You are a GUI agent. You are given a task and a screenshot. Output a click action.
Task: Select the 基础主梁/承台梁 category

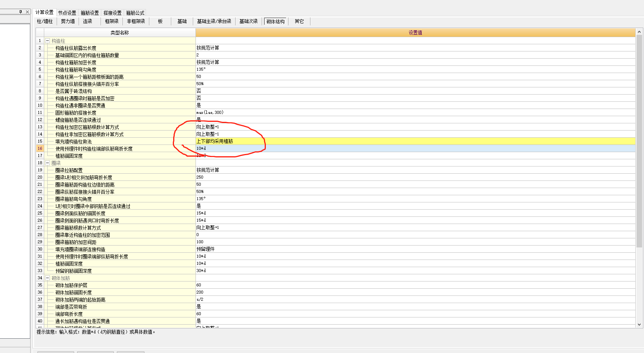(214, 22)
